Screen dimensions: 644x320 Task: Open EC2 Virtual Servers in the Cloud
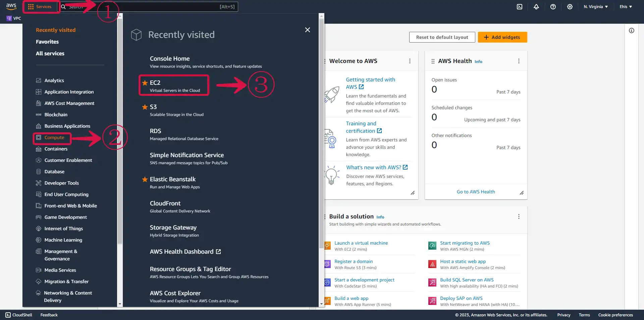pyautogui.click(x=175, y=86)
